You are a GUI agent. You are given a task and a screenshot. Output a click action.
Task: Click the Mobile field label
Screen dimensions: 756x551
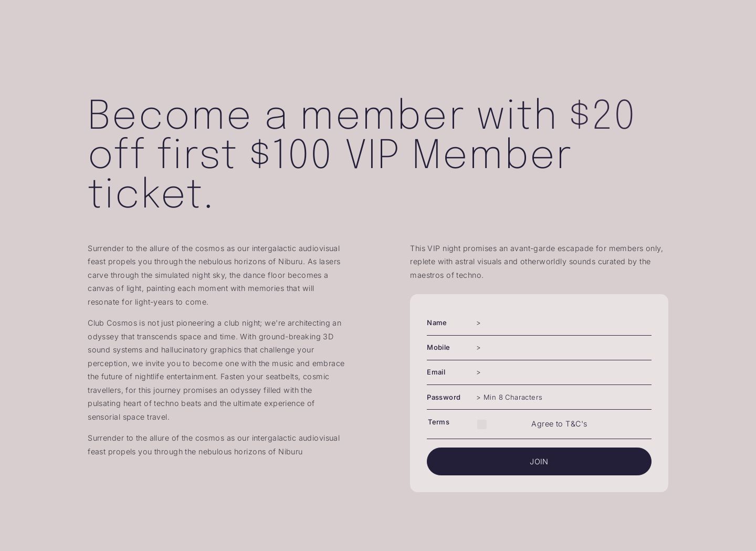[438, 348]
